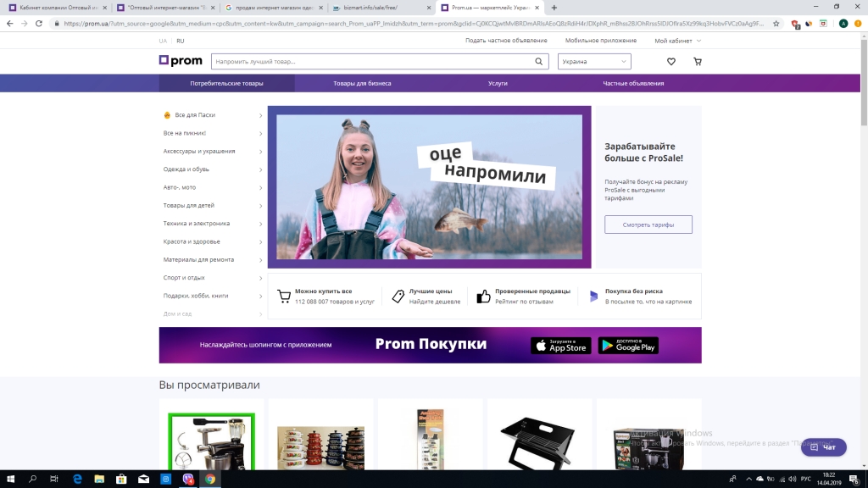Open Chrome profile avatar icon

coord(843,23)
